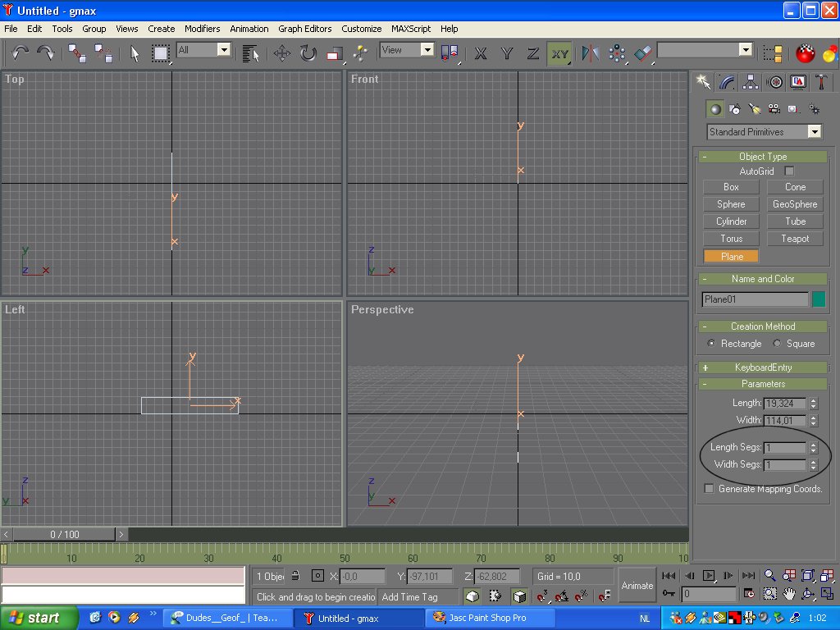Click the Length Segs input field
The height and width of the screenshot is (630, 840).
[x=785, y=448]
